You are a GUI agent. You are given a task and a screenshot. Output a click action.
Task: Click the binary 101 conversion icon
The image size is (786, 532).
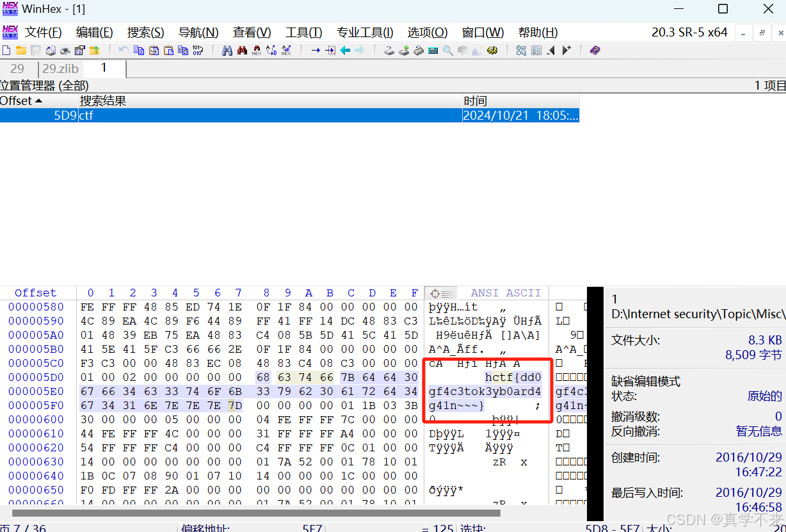pyautogui.click(x=198, y=50)
